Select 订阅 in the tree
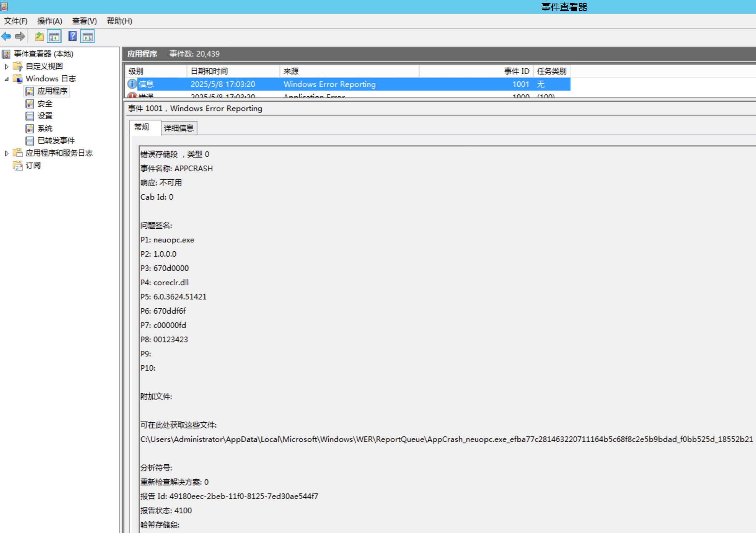 pos(33,166)
